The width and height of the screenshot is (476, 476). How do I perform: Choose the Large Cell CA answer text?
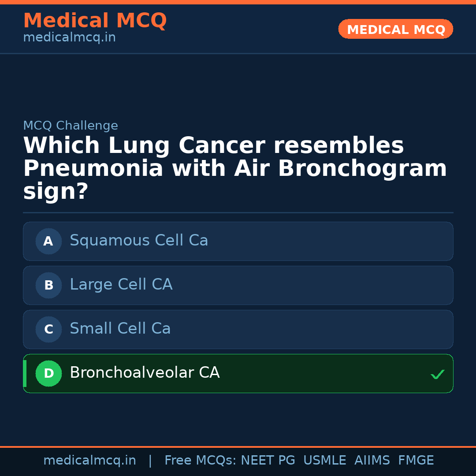click(x=121, y=285)
